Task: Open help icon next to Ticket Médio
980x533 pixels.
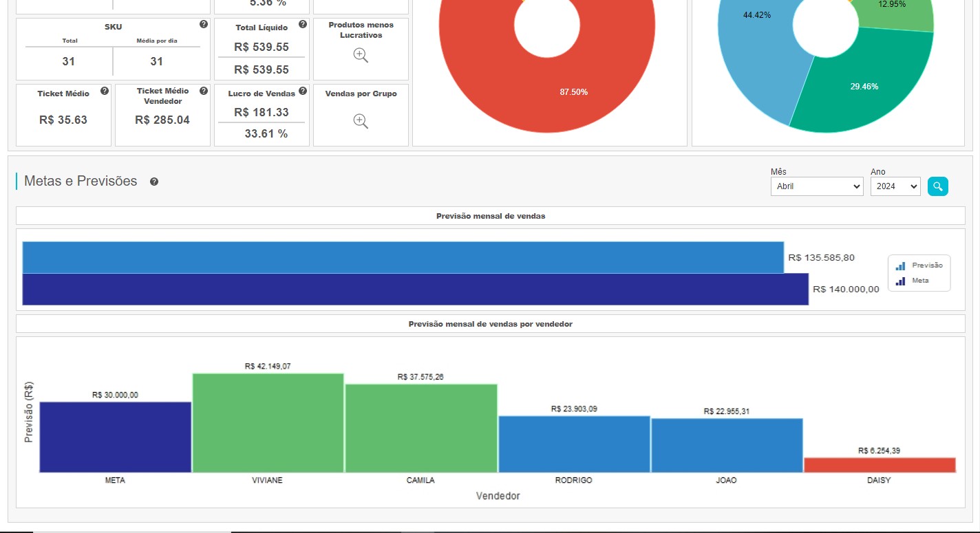Action: 104,91
